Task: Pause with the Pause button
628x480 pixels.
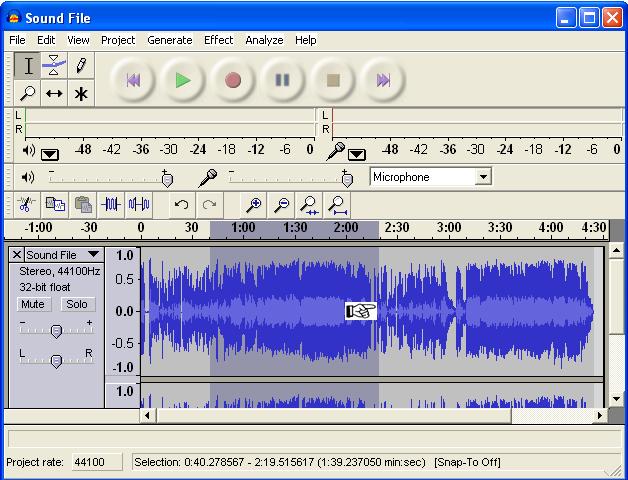Action: [x=283, y=80]
